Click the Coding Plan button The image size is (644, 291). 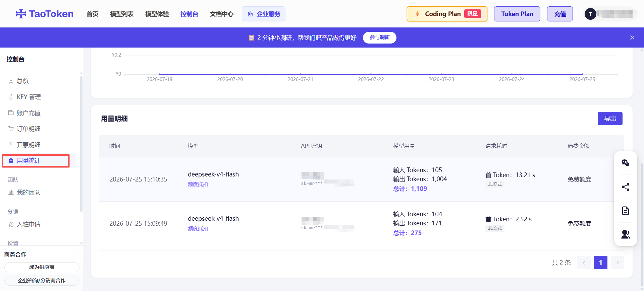click(447, 14)
